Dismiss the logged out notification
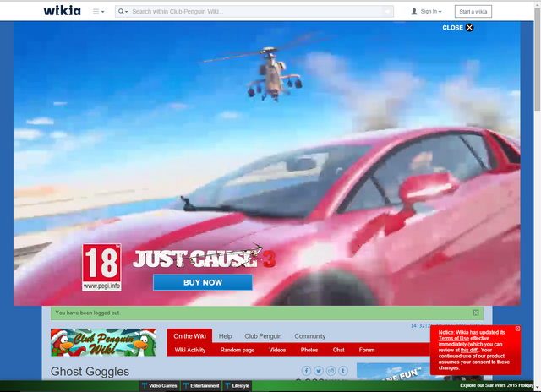 (476, 313)
